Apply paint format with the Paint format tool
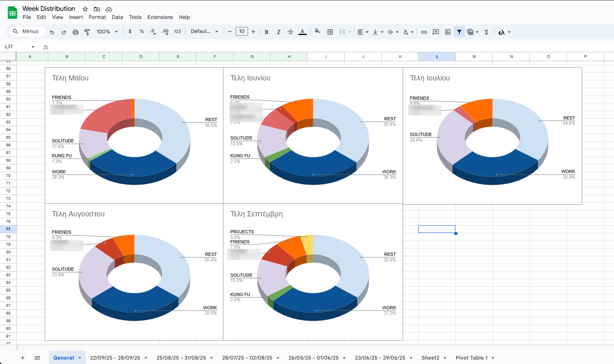This screenshot has height=364, width=614. tap(87, 31)
